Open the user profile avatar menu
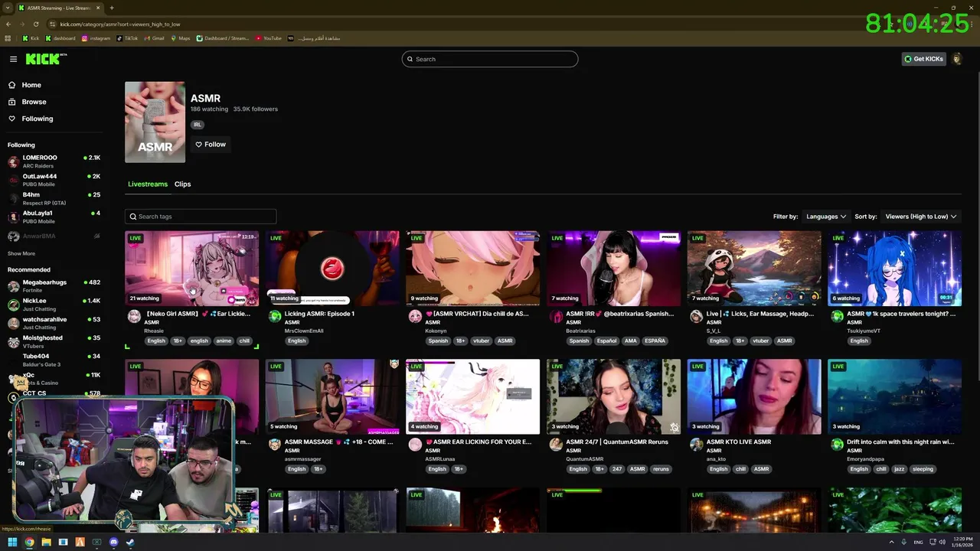 957,59
